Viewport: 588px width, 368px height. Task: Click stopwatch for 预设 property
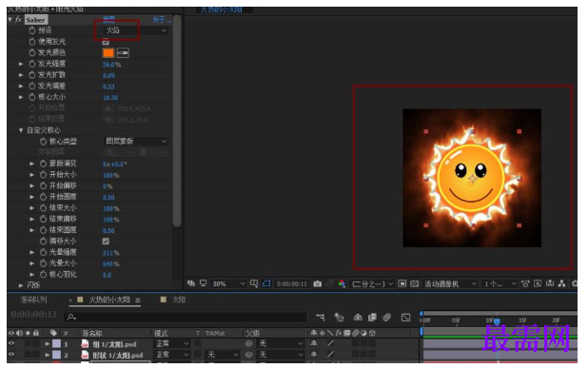(x=32, y=30)
